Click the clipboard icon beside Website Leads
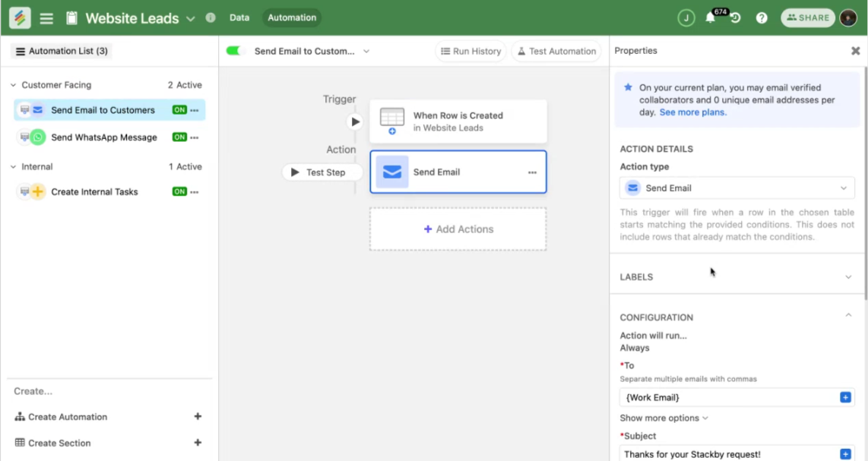This screenshot has height=461, width=868. pyautogui.click(x=71, y=18)
